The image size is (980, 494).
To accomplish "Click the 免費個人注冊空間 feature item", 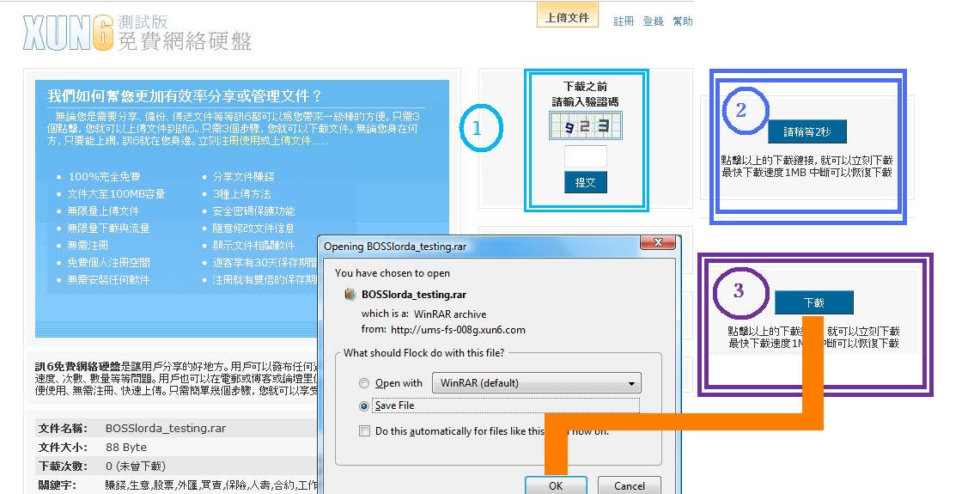I will [x=109, y=263].
